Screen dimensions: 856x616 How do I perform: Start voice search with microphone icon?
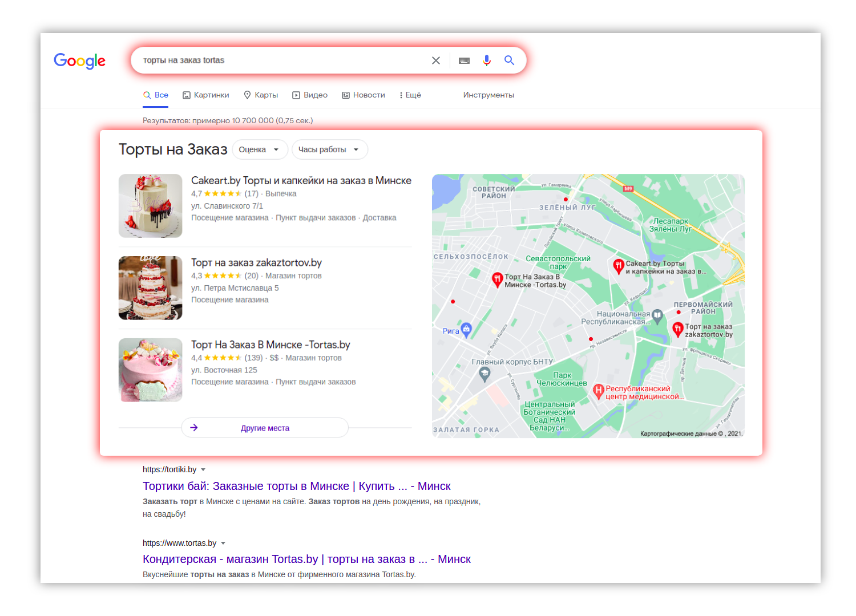tap(487, 60)
